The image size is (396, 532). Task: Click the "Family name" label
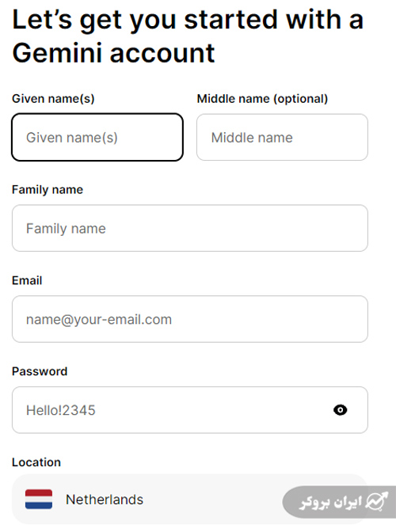[48, 190]
